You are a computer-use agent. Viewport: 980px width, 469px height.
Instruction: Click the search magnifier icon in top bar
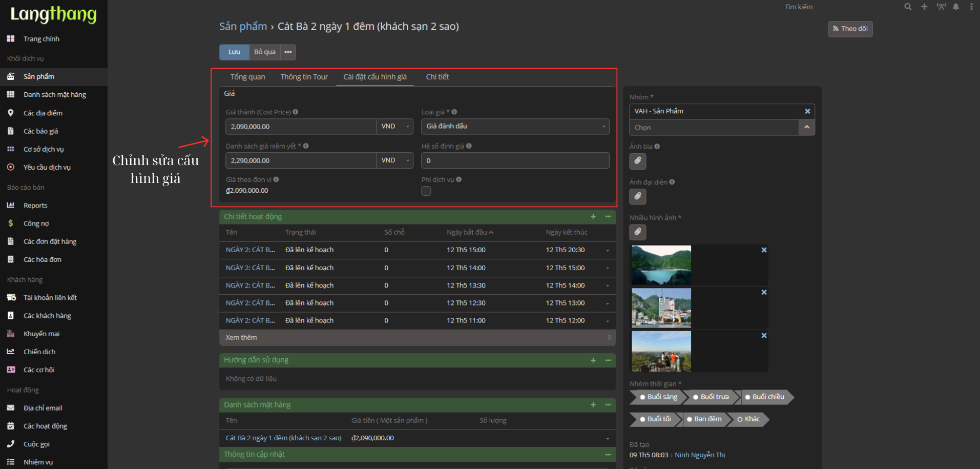pyautogui.click(x=908, y=7)
